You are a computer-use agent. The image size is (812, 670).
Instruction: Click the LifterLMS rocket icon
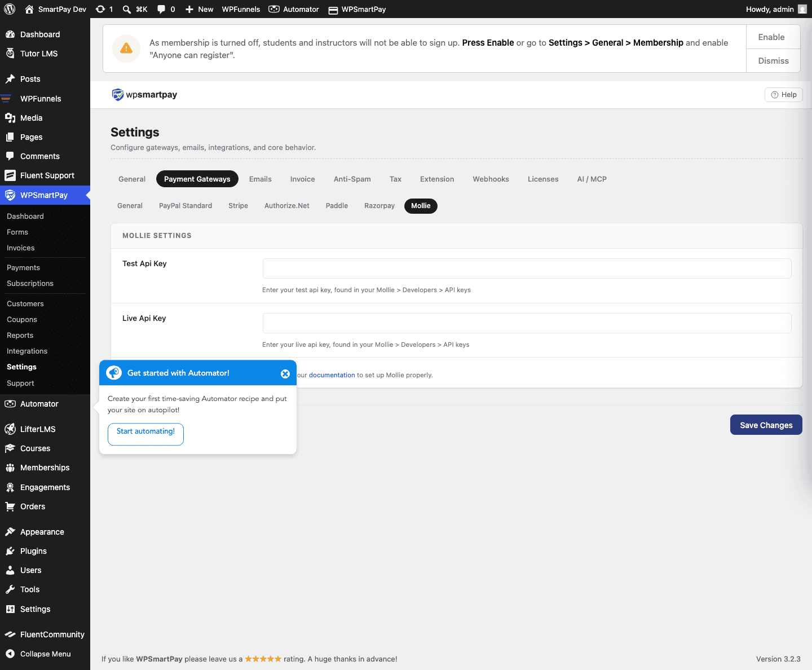point(10,429)
